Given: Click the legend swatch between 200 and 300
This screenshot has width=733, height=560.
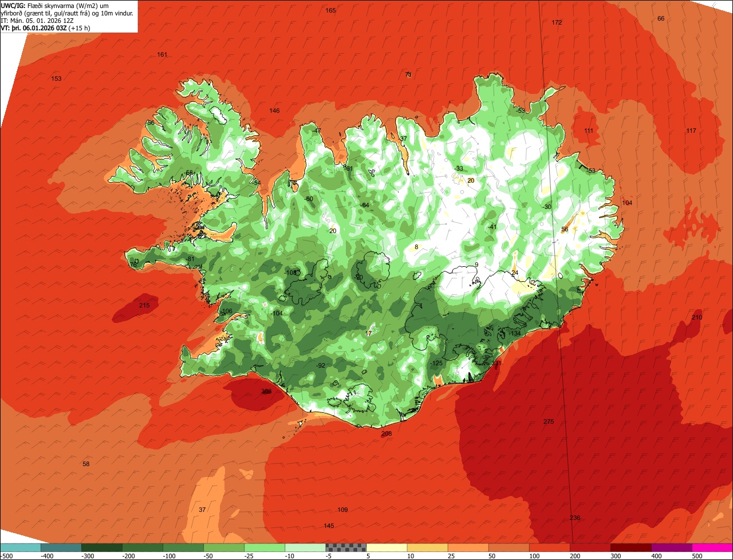Looking at the screenshot, I should pos(590,547).
